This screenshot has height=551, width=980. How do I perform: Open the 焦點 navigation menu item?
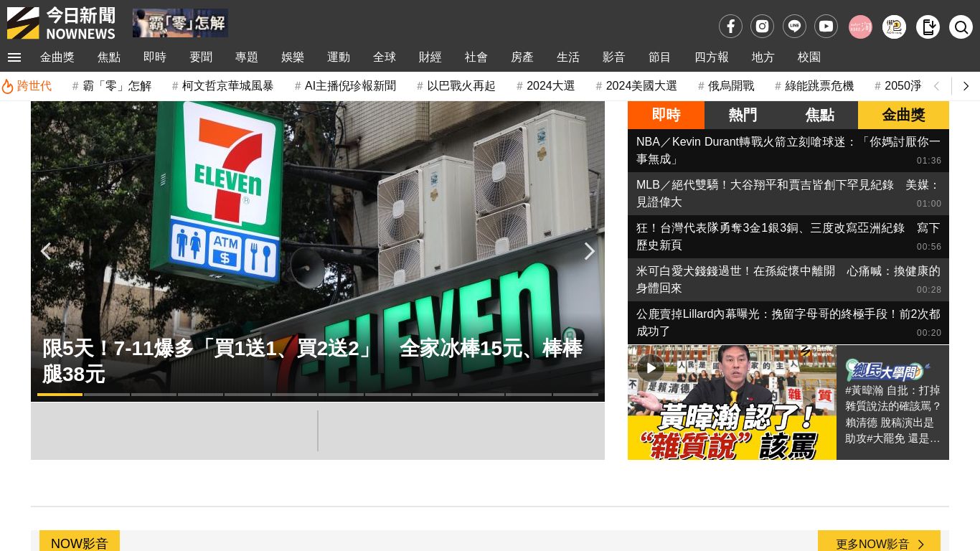[x=109, y=57]
